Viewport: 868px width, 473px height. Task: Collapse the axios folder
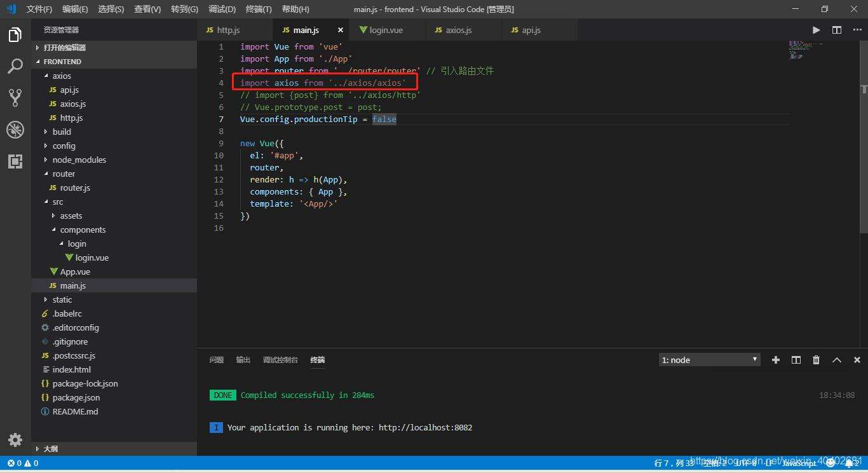(x=114, y=76)
